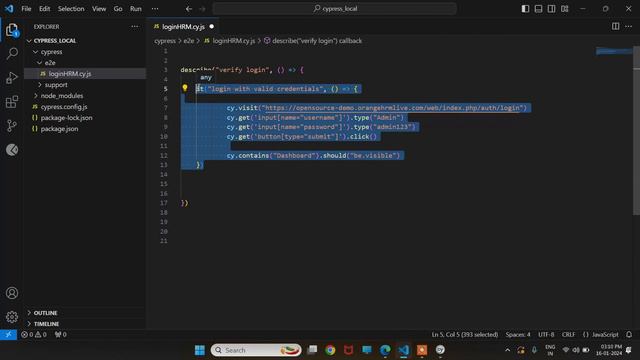The height and width of the screenshot is (360, 640).
Task: Open the Go menu
Action: pos(118,9)
